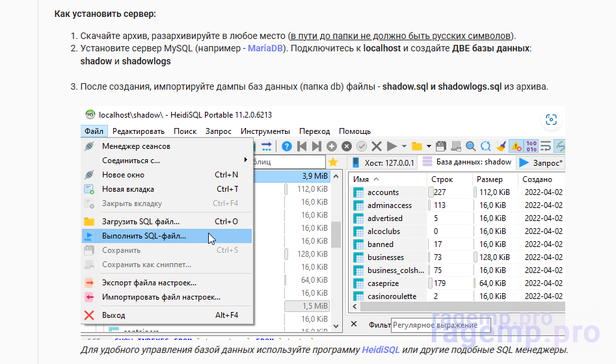
Task: Click the replace-text circular arrows icon
Action: 485,146
